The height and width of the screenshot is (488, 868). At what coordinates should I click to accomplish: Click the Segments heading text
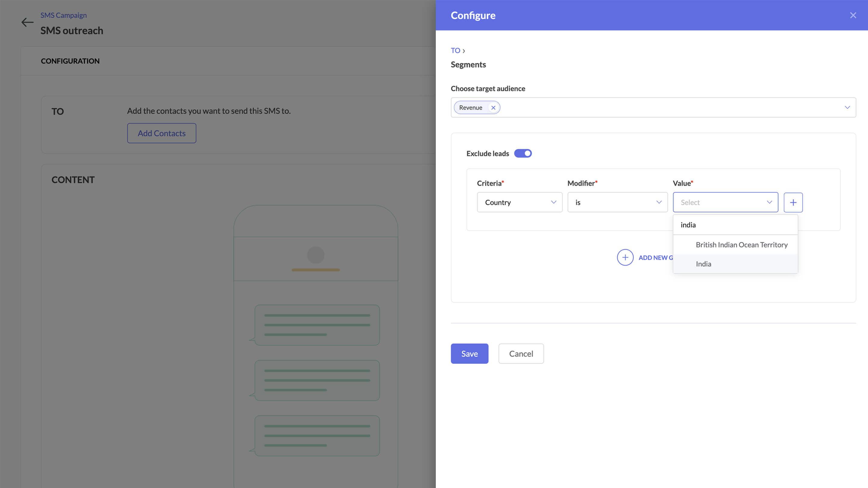pyautogui.click(x=468, y=65)
